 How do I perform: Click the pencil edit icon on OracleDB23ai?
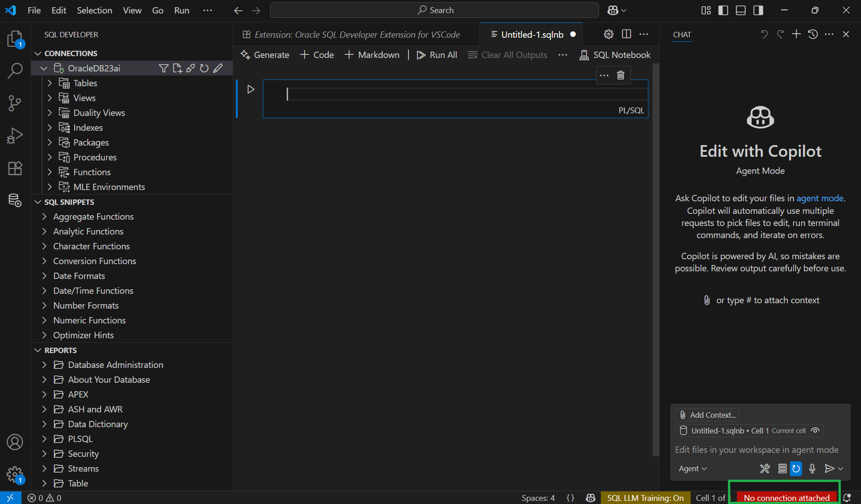coord(218,68)
